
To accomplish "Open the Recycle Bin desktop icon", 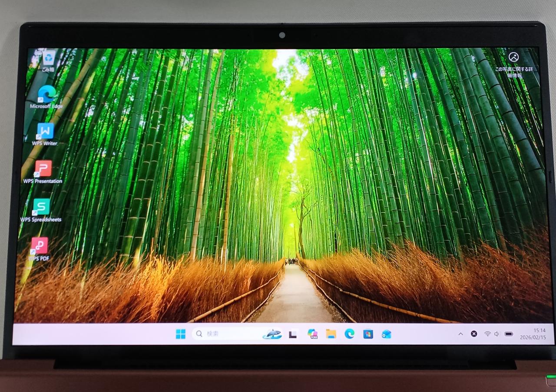I will point(49,59).
